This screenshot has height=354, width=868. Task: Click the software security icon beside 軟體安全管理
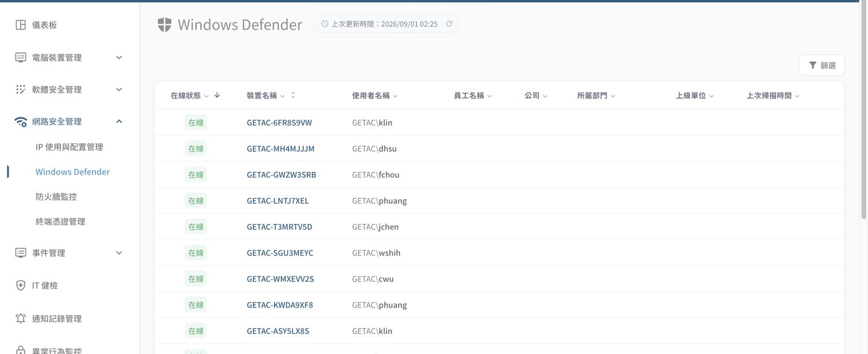(x=21, y=89)
